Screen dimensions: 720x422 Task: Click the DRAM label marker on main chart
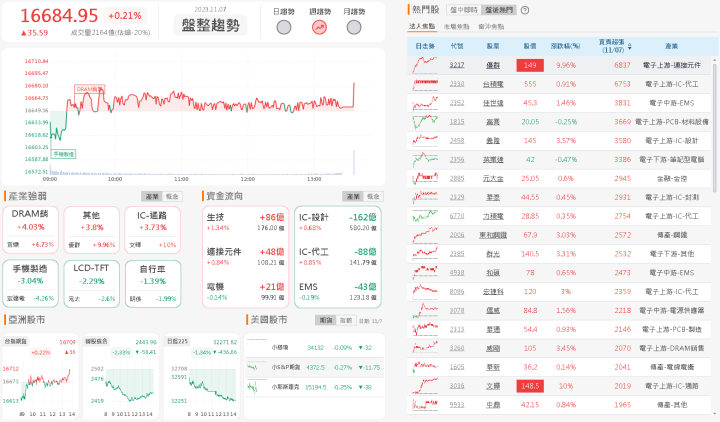(90, 89)
